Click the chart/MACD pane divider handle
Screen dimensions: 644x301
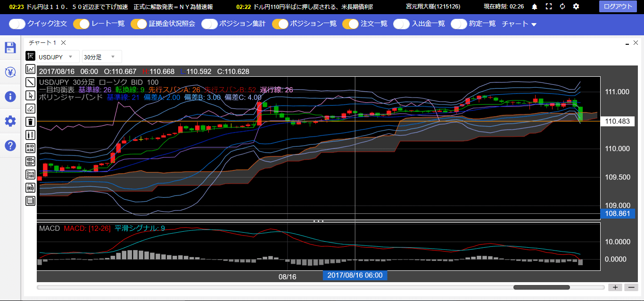[319, 220]
